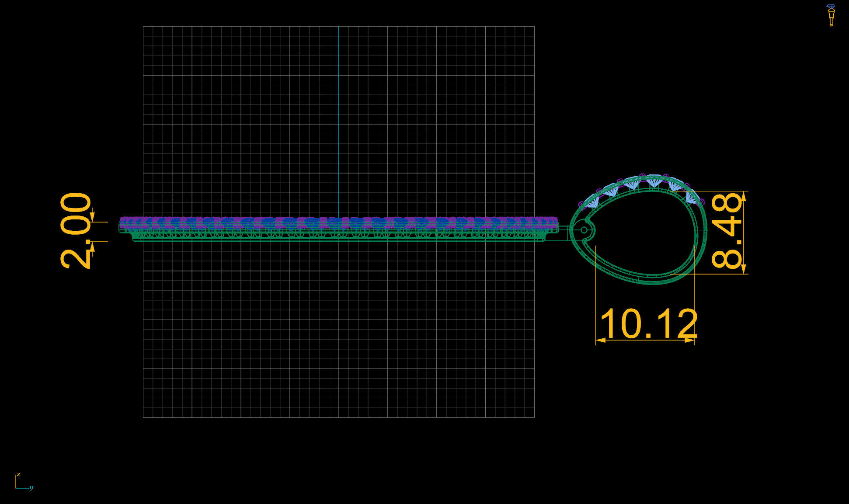Click the right arrowhead of the 10.12 dimension
849x504 pixels.
pos(690,340)
